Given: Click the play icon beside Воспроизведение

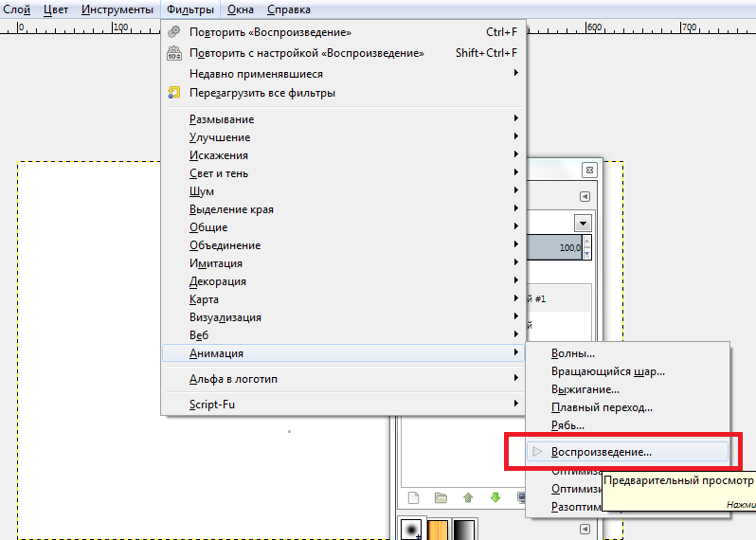Looking at the screenshot, I should pos(537,452).
